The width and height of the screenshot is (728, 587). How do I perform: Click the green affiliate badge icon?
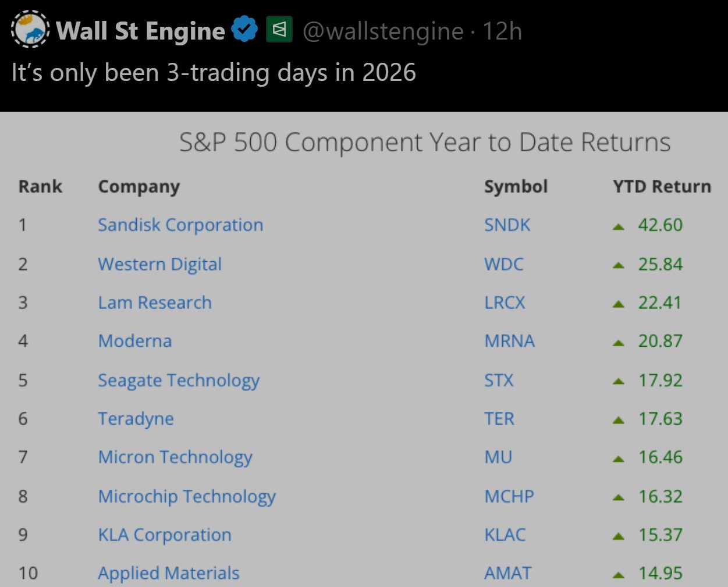(279, 29)
